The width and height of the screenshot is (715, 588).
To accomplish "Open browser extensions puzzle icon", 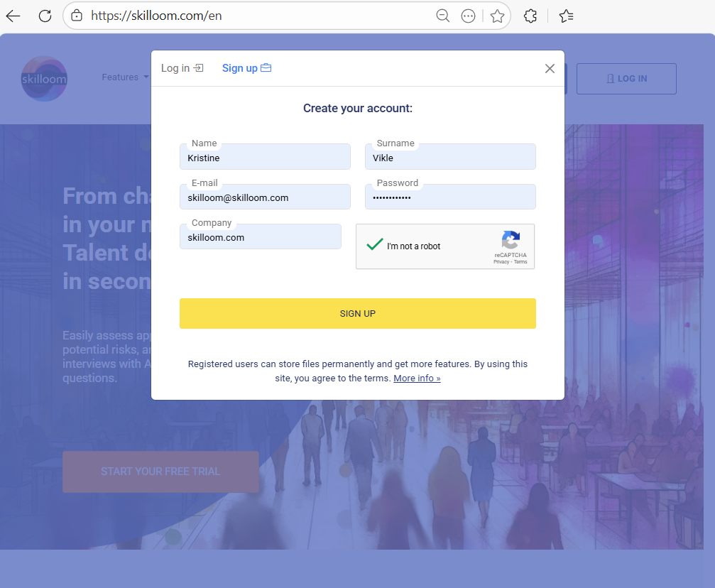I will pyautogui.click(x=530, y=16).
